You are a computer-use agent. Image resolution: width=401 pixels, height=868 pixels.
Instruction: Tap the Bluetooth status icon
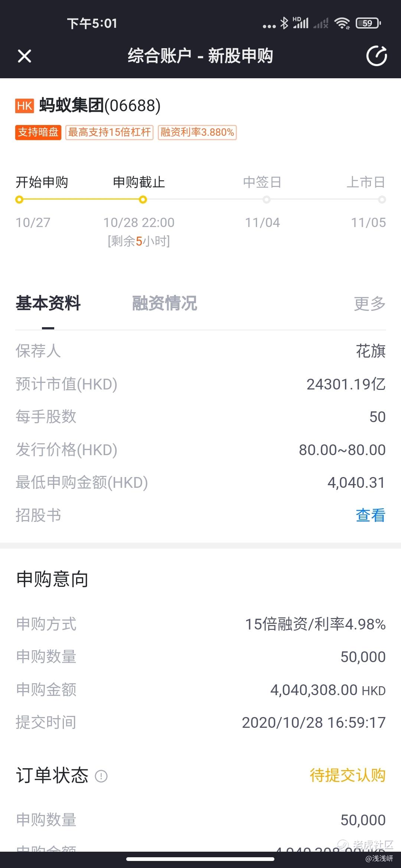click(284, 23)
